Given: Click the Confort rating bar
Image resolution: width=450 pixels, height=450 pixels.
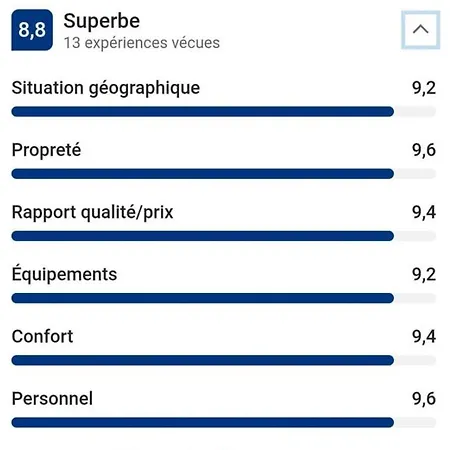Looking at the screenshot, I should [224, 360].
